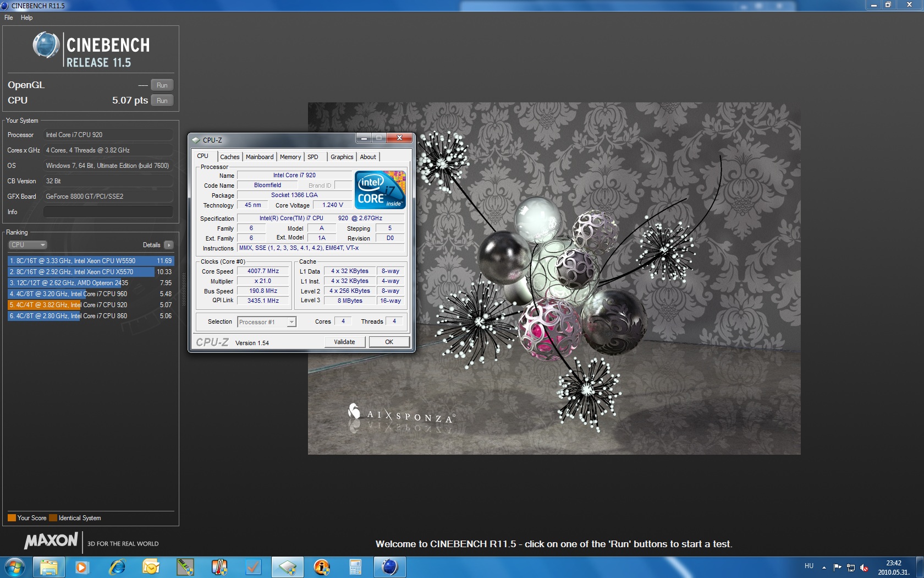Open Outlook mail icon on taskbar
Viewport: 924px width, 578px height.
coord(151,567)
